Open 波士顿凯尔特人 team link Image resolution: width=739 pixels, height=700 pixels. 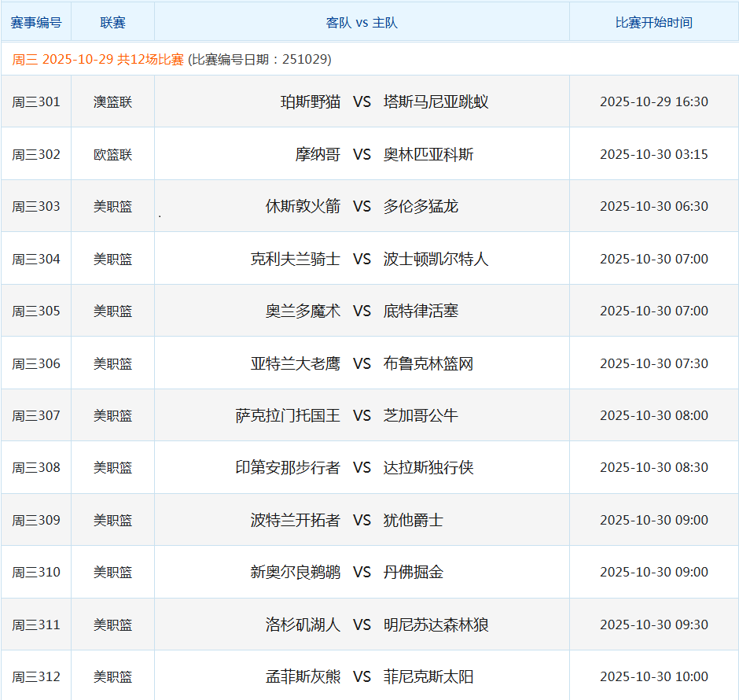[436, 259]
